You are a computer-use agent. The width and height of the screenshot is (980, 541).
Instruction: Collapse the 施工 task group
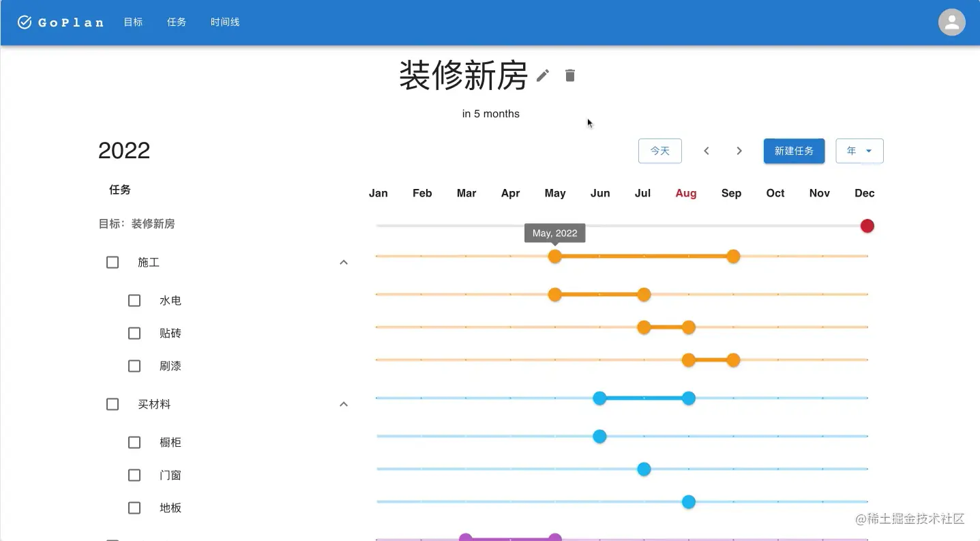click(344, 262)
